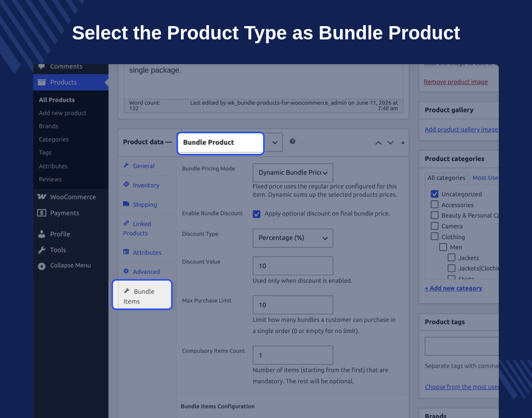The height and width of the screenshot is (418, 532).
Task: Open the Inventory product data tab
Action: 147,185
